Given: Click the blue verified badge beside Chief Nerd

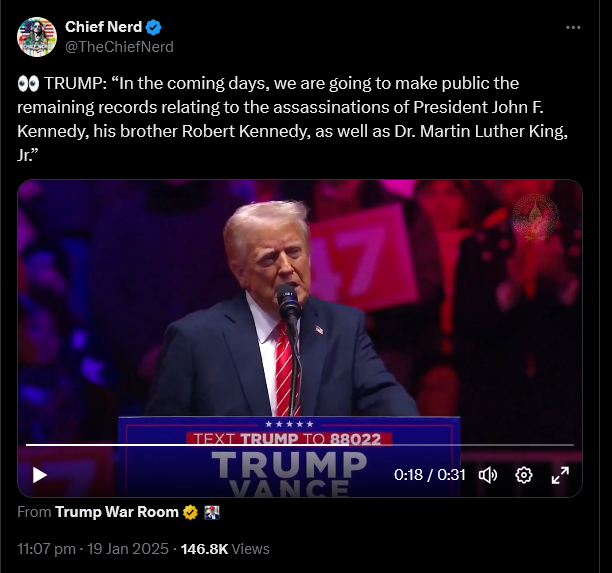Looking at the screenshot, I should (x=155, y=27).
